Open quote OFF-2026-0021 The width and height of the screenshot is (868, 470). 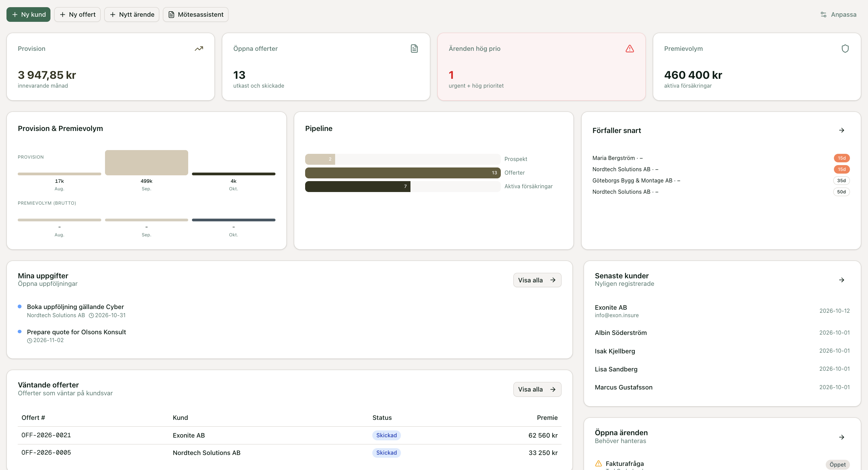[46, 435]
